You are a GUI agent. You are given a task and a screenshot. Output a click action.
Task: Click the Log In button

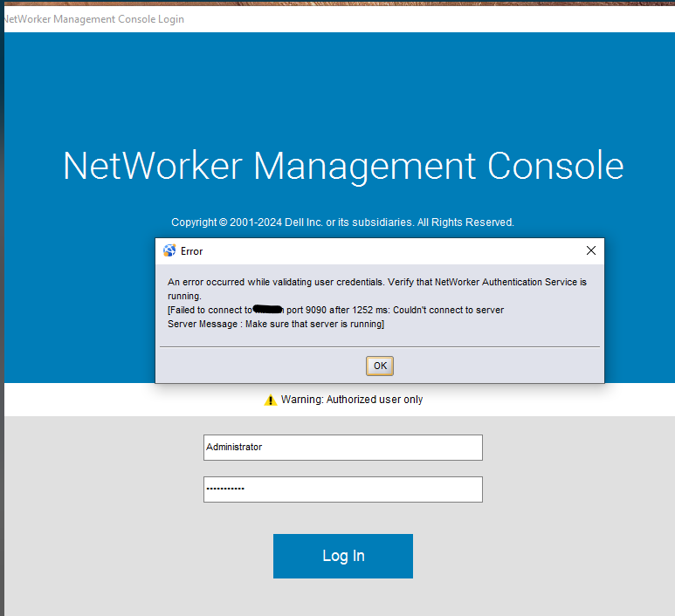point(342,556)
